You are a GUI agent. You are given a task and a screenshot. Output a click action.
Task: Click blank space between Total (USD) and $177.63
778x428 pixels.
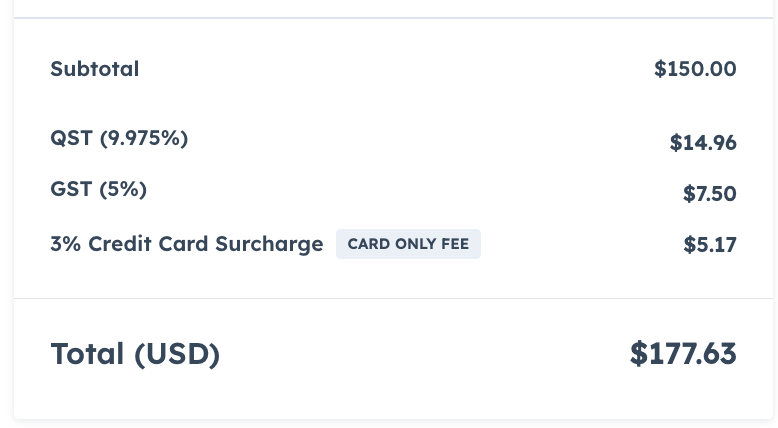420,354
